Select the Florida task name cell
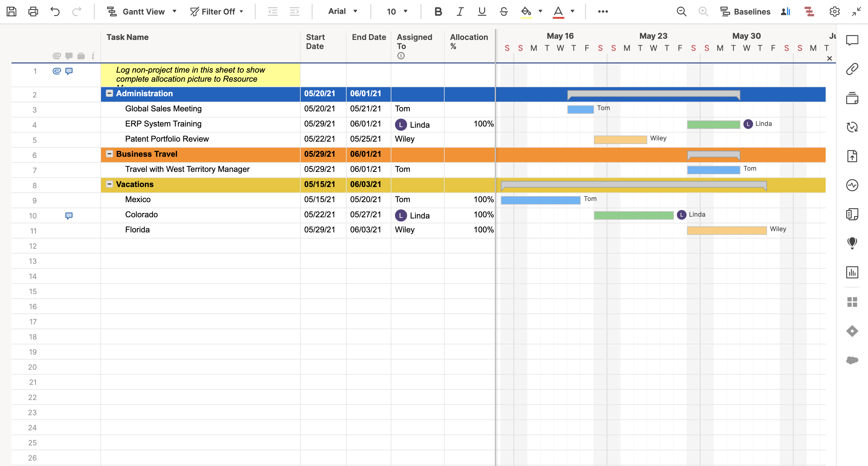 200,230
